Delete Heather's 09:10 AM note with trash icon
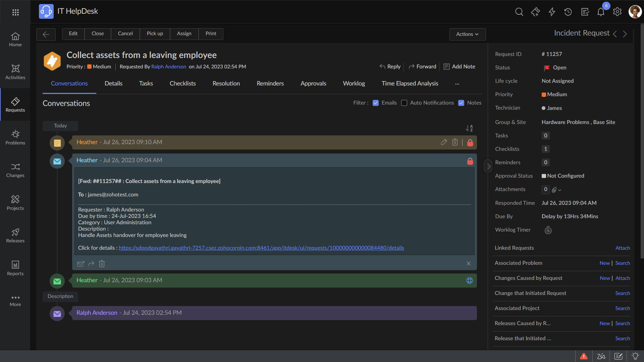The image size is (644, 362). (x=455, y=142)
